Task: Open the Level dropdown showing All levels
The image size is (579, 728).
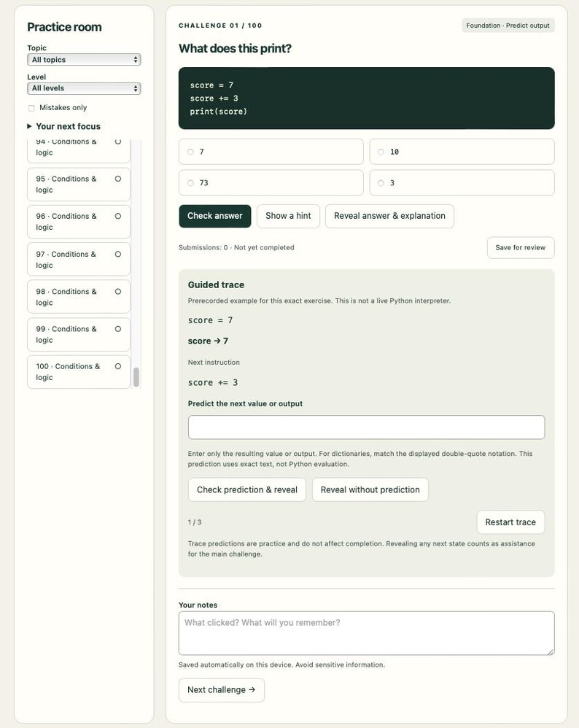Action: 84,88
